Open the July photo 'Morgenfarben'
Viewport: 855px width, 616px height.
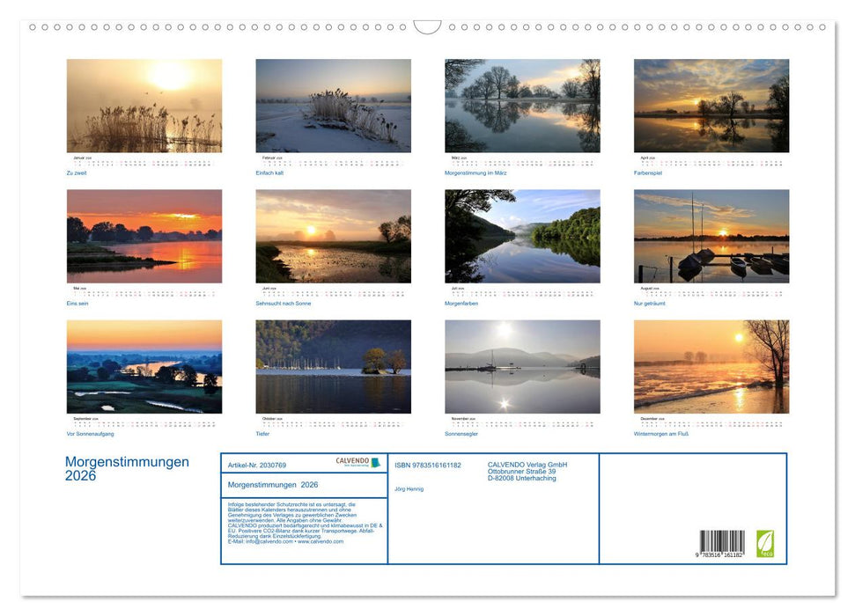(521, 236)
